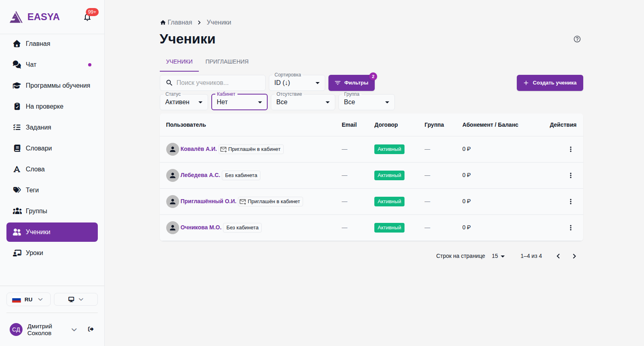Open notifications bell with 99+ badge
This screenshot has width=644, height=346.
point(87,17)
